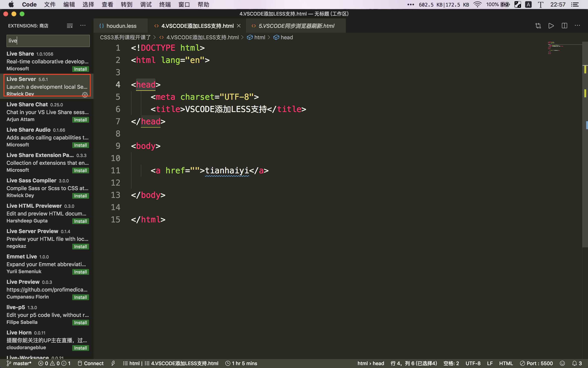Open the 查看 menu

click(107, 4)
